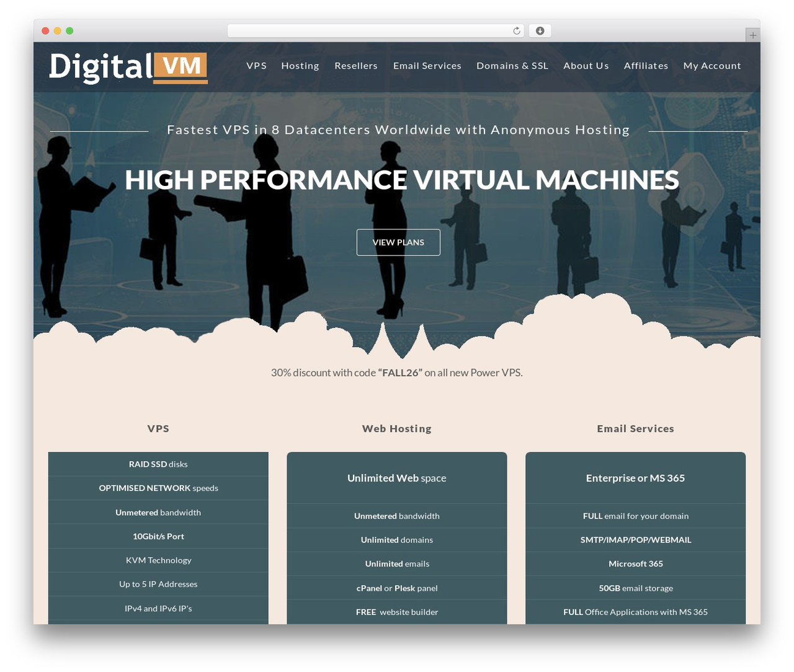Click the Up to 5 IP Addresses row

coord(158,584)
